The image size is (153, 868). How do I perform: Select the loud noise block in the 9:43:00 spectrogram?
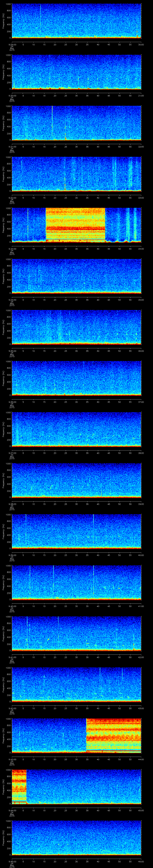click(114, 735)
